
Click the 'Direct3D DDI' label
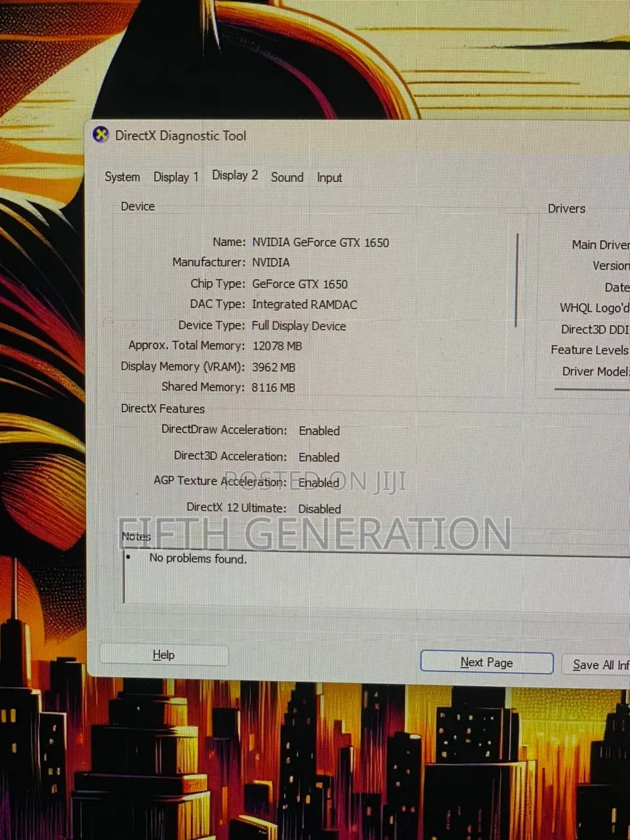pos(595,329)
